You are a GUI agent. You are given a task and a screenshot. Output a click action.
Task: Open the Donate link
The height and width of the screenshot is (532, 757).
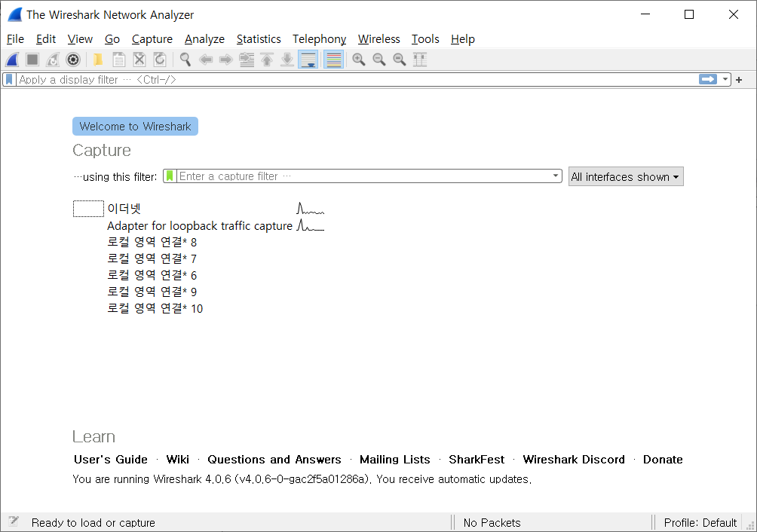pyautogui.click(x=663, y=460)
